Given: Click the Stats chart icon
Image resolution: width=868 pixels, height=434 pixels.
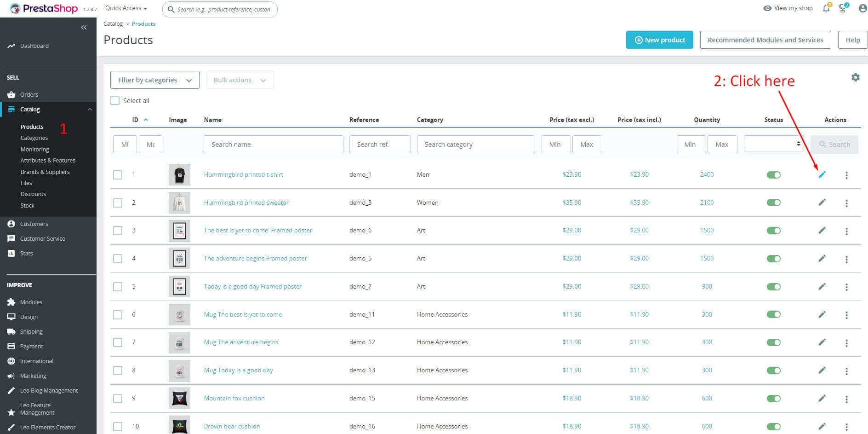Looking at the screenshot, I should [11, 253].
